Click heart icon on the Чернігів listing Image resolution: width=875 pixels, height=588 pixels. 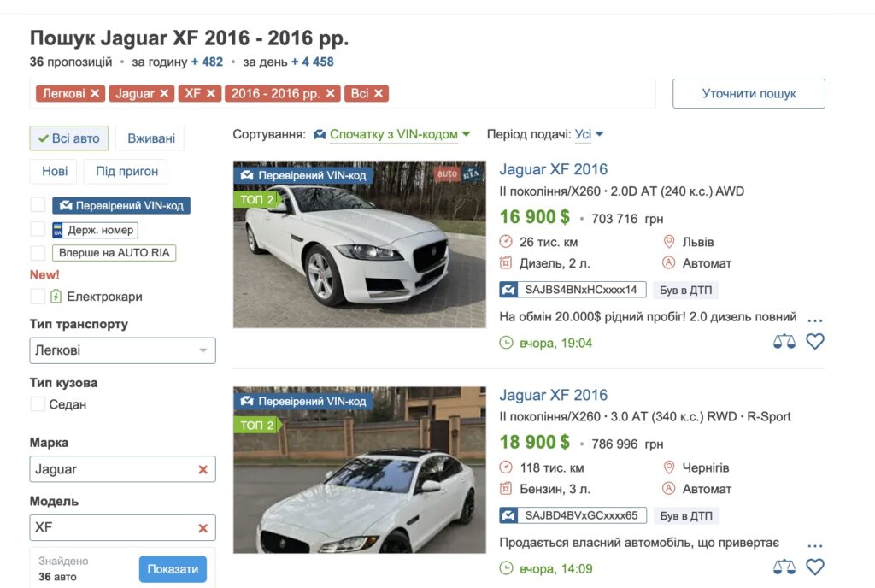tap(815, 566)
